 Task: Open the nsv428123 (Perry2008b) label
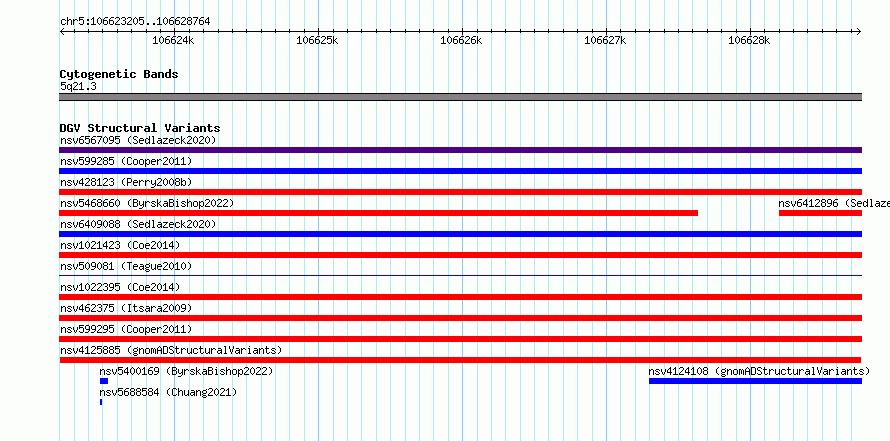coord(126,182)
